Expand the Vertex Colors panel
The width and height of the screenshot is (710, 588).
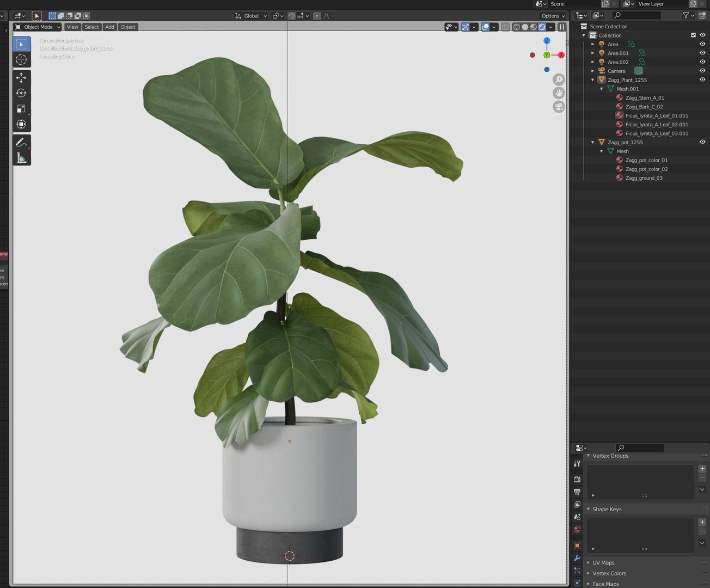(x=588, y=573)
